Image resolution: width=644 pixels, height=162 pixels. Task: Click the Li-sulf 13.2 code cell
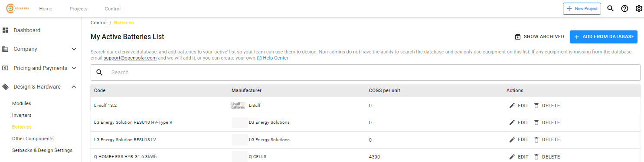point(105,106)
